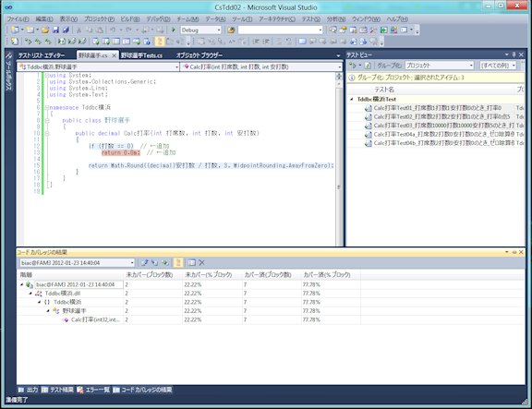The image size is (532, 409).
Task: Toggle coverage coloring in the results panel
Action: click(178, 262)
